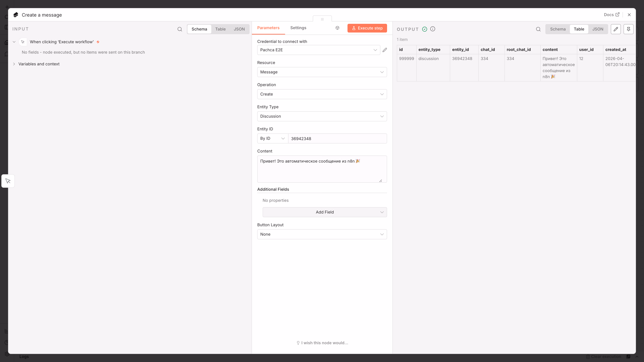Open the Button Layout dropdown
This screenshot has width=644, height=362.
pos(322,234)
